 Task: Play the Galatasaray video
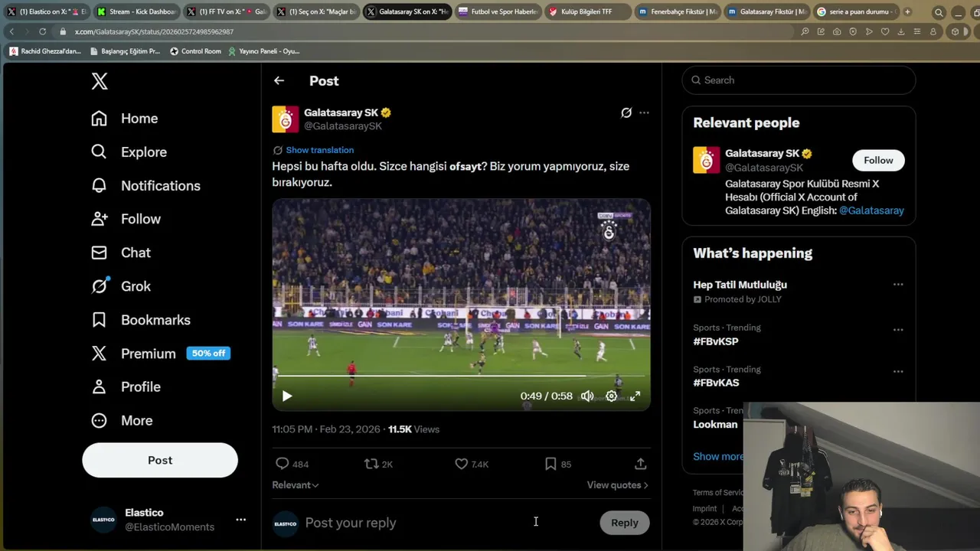click(287, 396)
